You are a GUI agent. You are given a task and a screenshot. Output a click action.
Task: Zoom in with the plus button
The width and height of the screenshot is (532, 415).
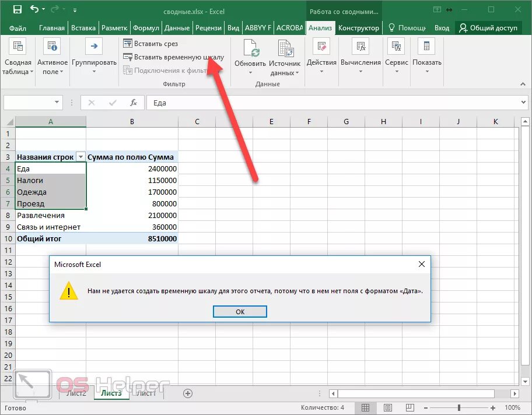tap(493, 408)
